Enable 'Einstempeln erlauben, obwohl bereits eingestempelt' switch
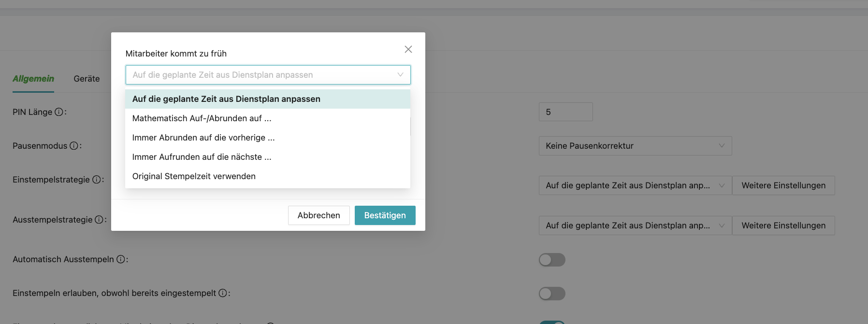The image size is (868, 324). (552, 294)
